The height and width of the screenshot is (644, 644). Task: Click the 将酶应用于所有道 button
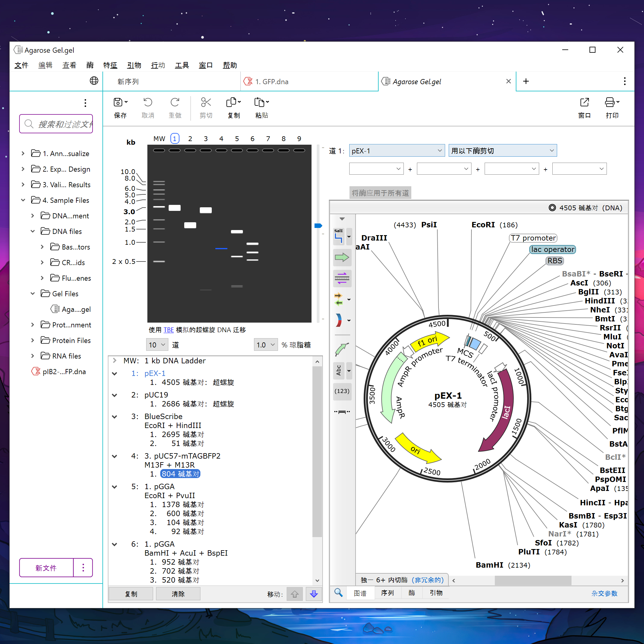pyautogui.click(x=380, y=193)
